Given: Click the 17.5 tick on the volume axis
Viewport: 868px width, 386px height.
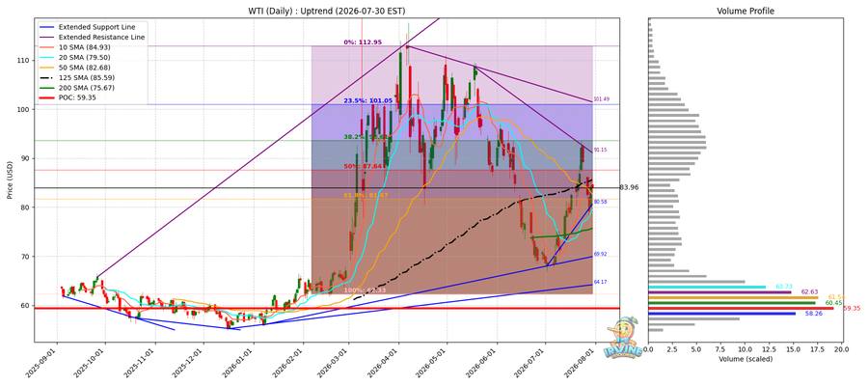Looking at the screenshot, I should (818, 349).
